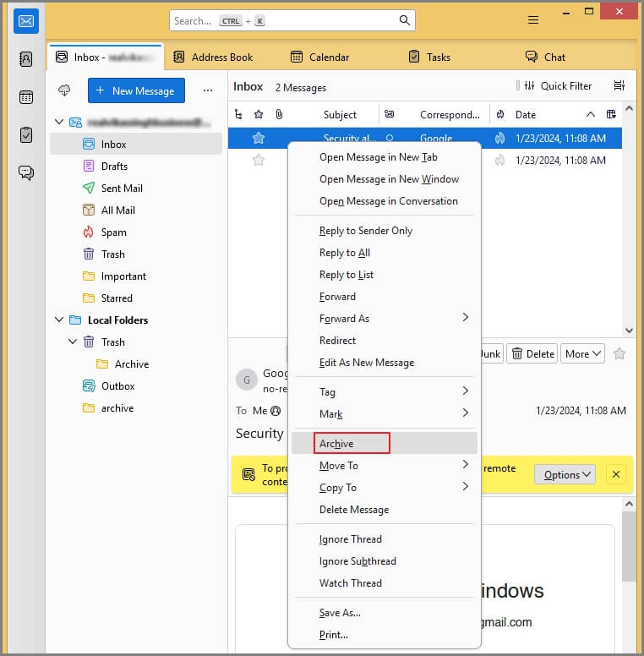Image resolution: width=644 pixels, height=656 pixels.
Task: Toggle the Quick Filter bar
Action: tap(554, 86)
